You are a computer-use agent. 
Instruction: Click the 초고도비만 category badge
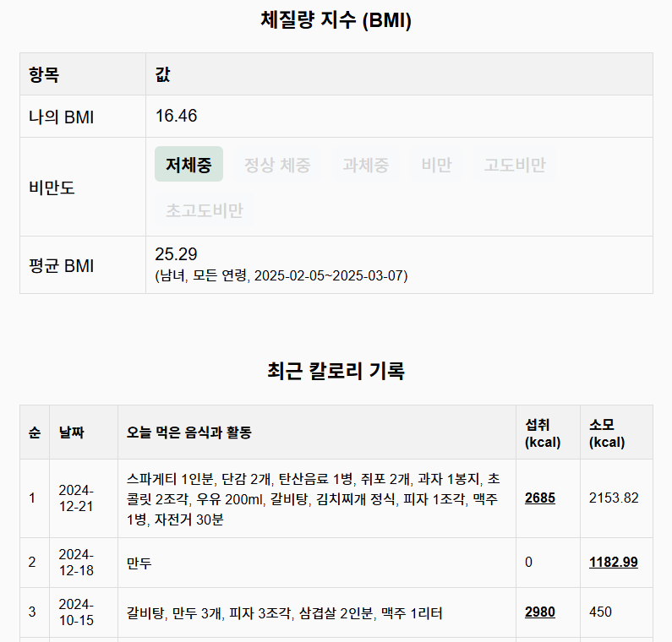coord(204,210)
